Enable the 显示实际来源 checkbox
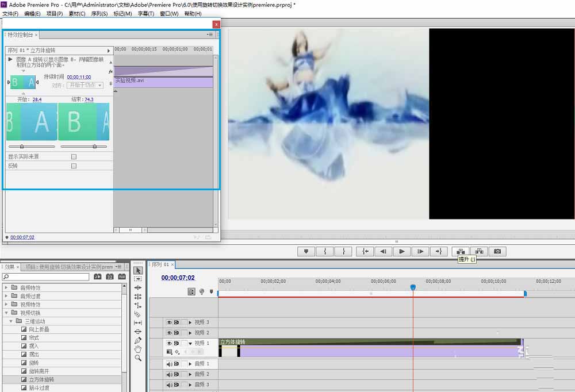The image size is (575, 392). pyautogui.click(x=74, y=156)
